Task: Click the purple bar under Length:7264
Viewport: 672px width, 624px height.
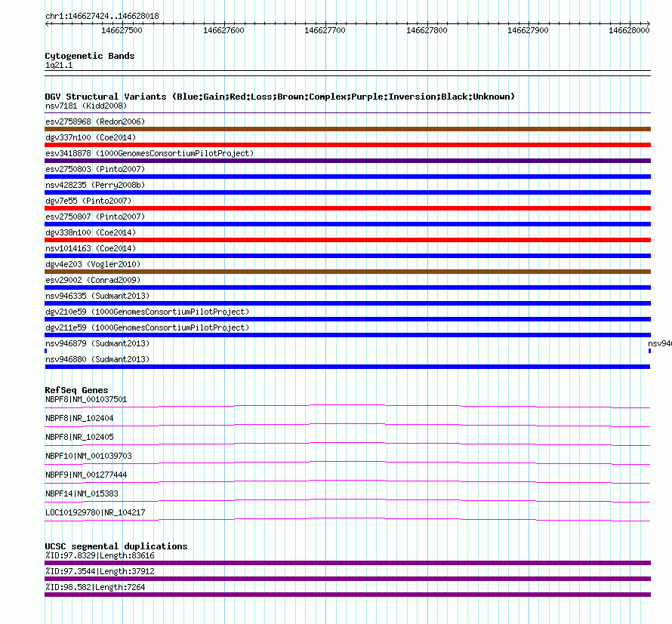Action: click(x=347, y=595)
